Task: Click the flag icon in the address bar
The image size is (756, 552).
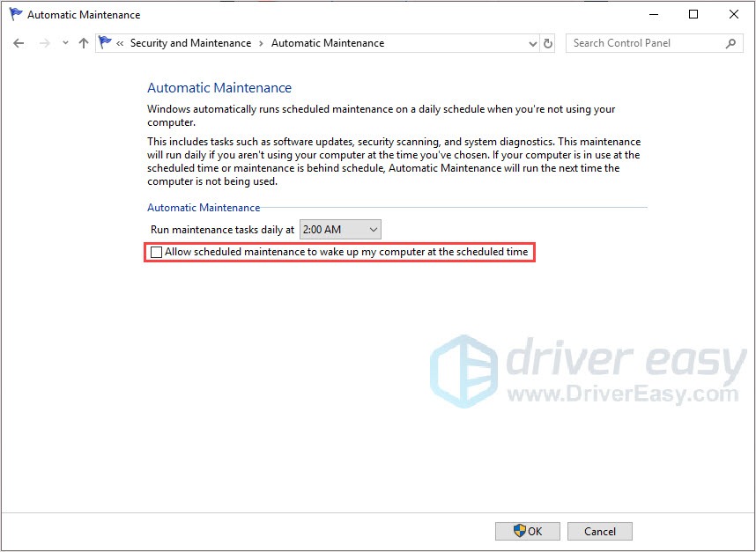Action: point(105,43)
